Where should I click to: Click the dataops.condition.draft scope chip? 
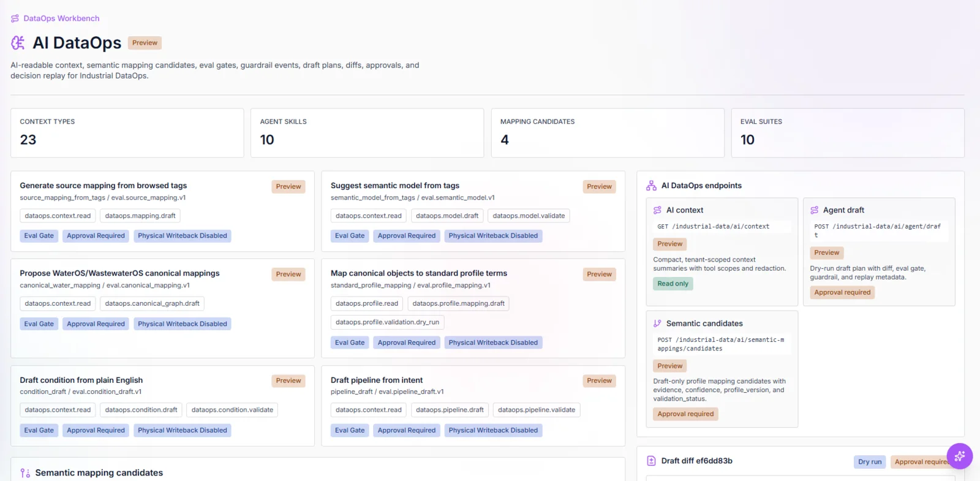coord(141,410)
